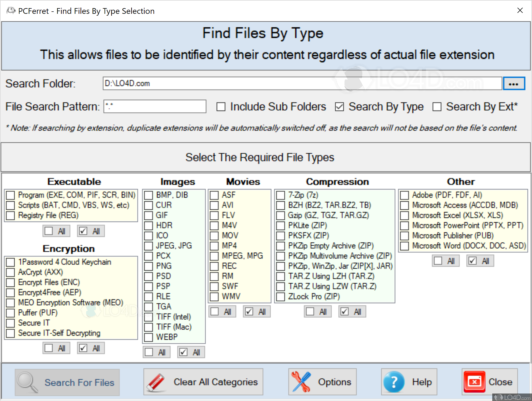Open folder browse ellipsis button
532x401 pixels.
click(514, 84)
